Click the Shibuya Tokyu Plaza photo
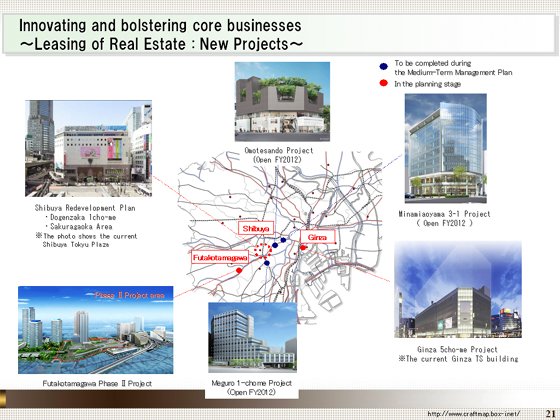 [x=89, y=148]
